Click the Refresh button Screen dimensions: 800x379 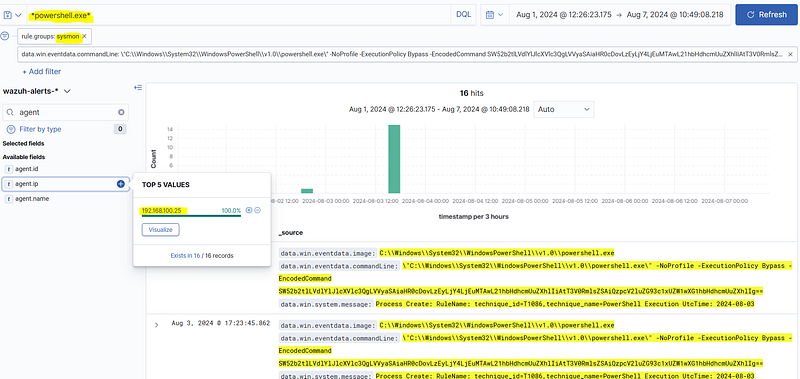[766, 15]
